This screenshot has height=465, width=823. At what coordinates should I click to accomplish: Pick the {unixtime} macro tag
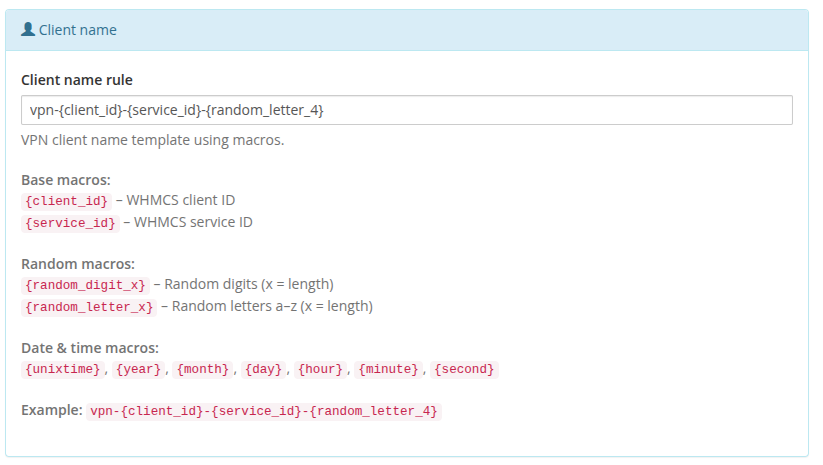pos(62,370)
